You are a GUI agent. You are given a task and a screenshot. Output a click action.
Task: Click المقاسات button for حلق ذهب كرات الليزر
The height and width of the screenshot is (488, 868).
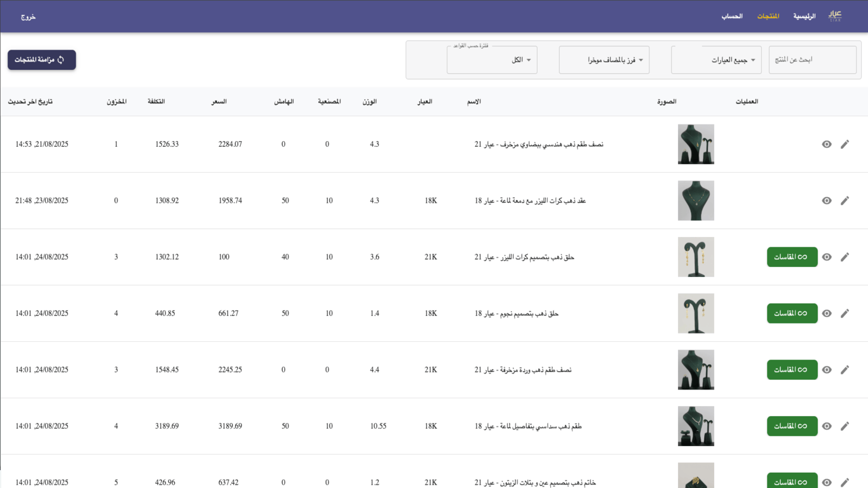click(792, 257)
